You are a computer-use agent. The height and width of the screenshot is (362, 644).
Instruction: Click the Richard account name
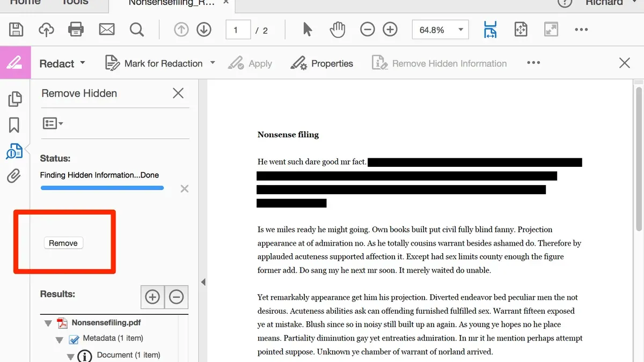click(604, 3)
